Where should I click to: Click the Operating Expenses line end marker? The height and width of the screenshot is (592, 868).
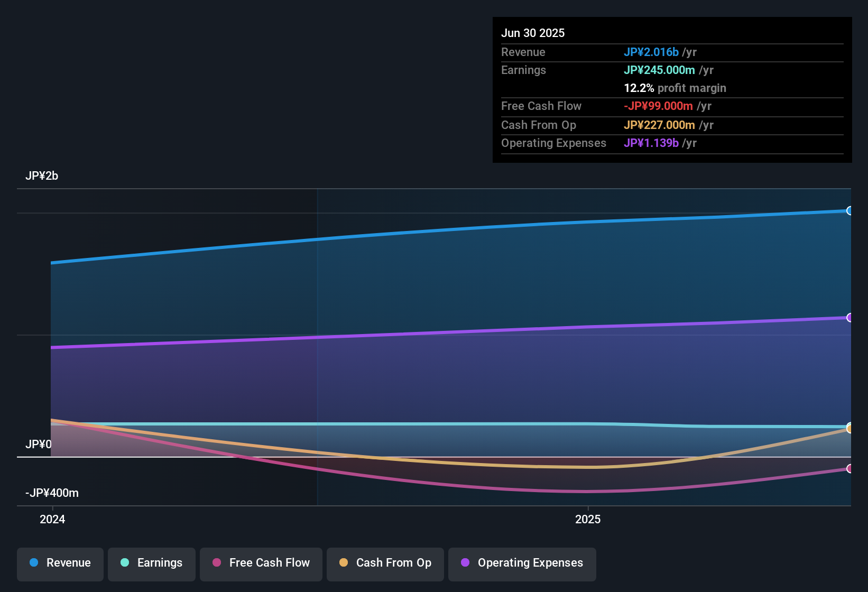pos(849,318)
